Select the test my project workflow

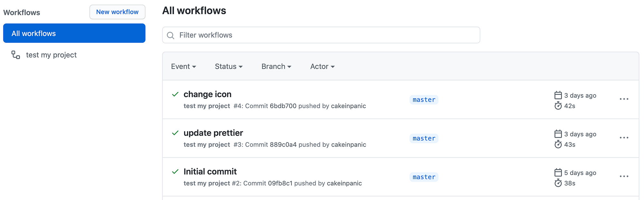pos(51,55)
